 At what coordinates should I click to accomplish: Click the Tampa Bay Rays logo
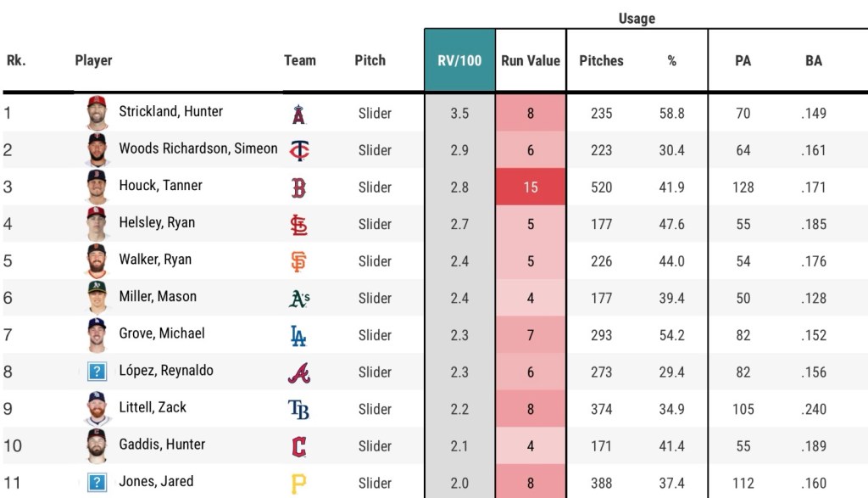[x=298, y=410]
